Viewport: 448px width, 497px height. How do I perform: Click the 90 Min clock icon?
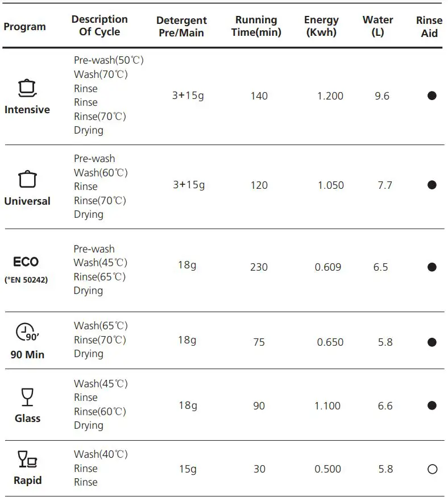(x=26, y=332)
